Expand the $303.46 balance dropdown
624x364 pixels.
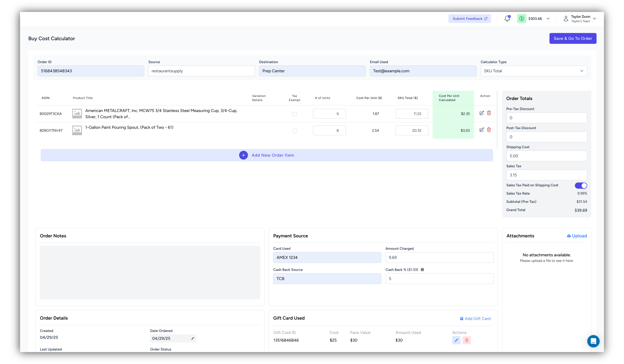pyautogui.click(x=548, y=18)
